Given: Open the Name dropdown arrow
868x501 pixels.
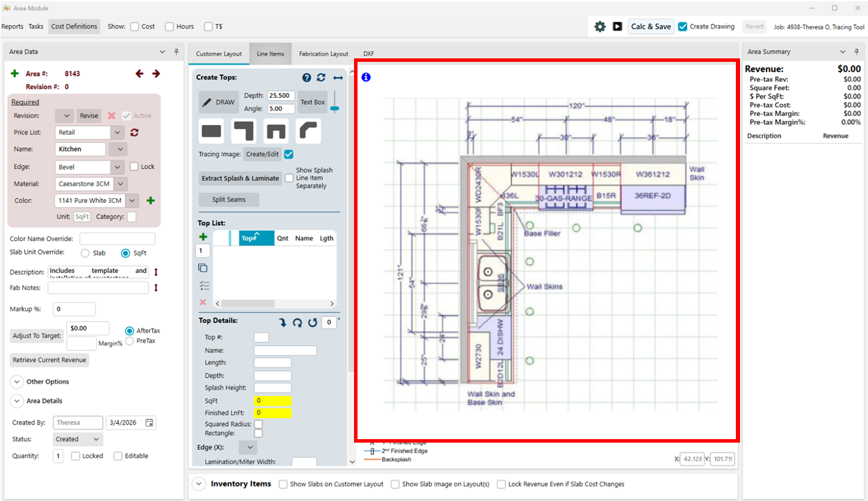Looking at the screenshot, I should click(x=119, y=149).
